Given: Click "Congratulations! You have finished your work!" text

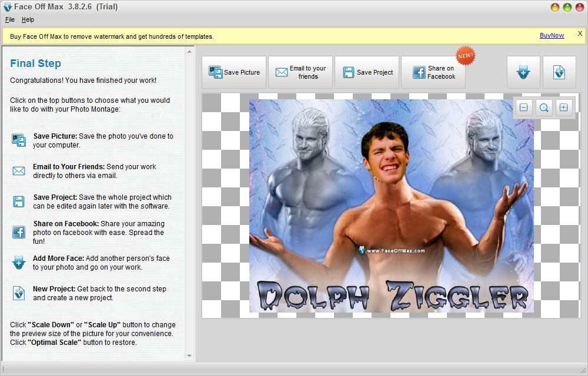Looking at the screenshot, I should tap(83, 80).
